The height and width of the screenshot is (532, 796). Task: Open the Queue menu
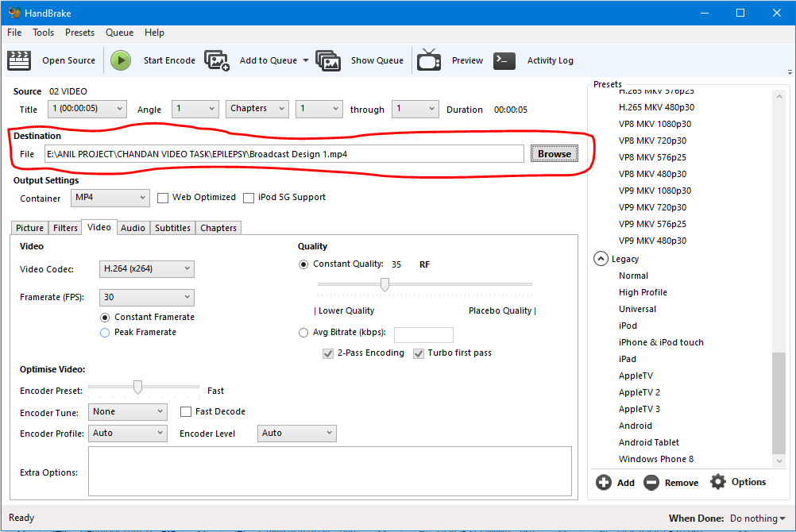pyautogui.click(x=119, y=33)
